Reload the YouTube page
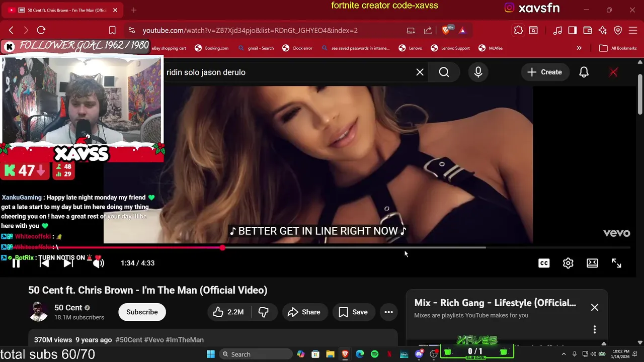This screenshot has width=644, height=362. point(41,30)
